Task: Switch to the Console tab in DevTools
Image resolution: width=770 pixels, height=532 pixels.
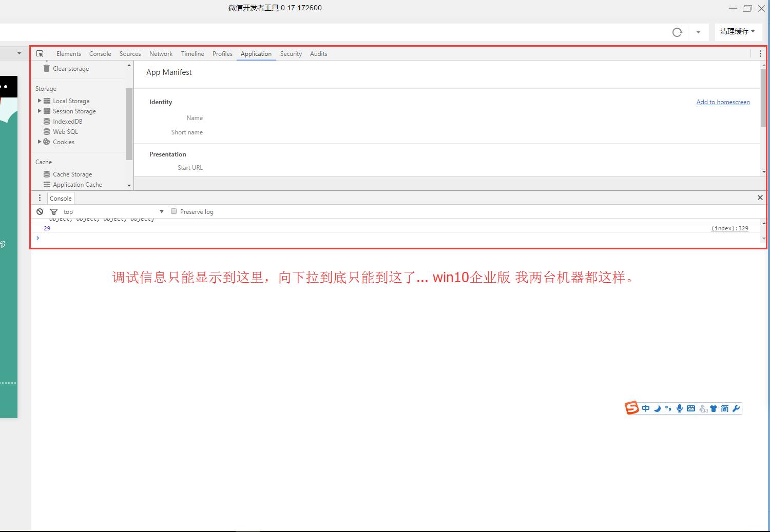Action: [x=100, y=53]
